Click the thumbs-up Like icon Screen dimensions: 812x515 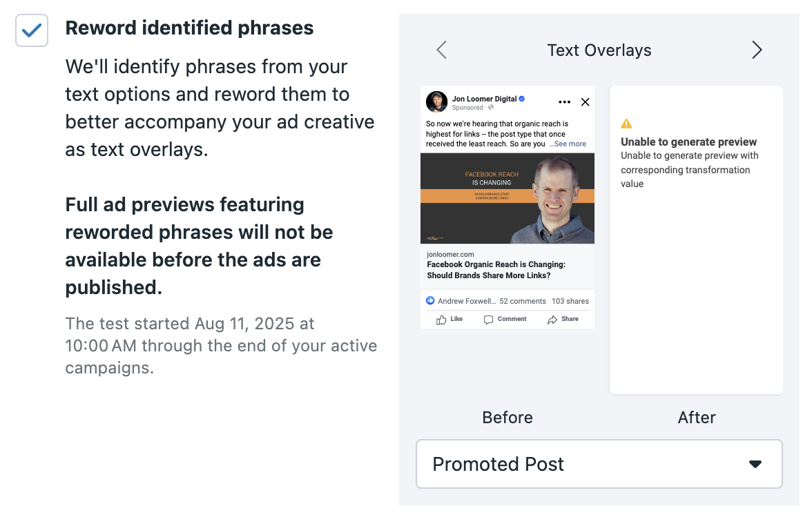point(441,320)
